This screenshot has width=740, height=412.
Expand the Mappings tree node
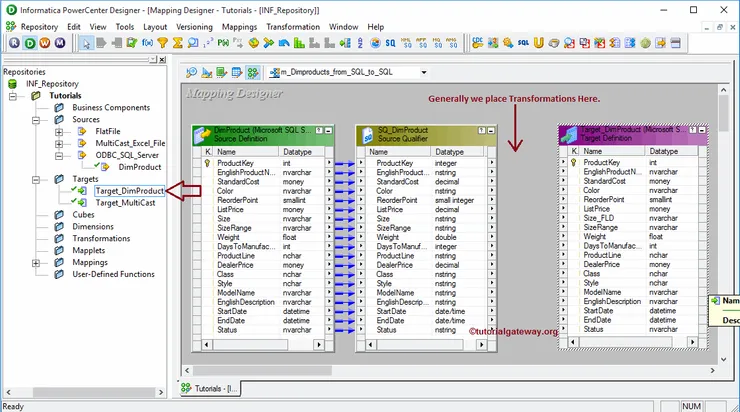coord(36,263)
